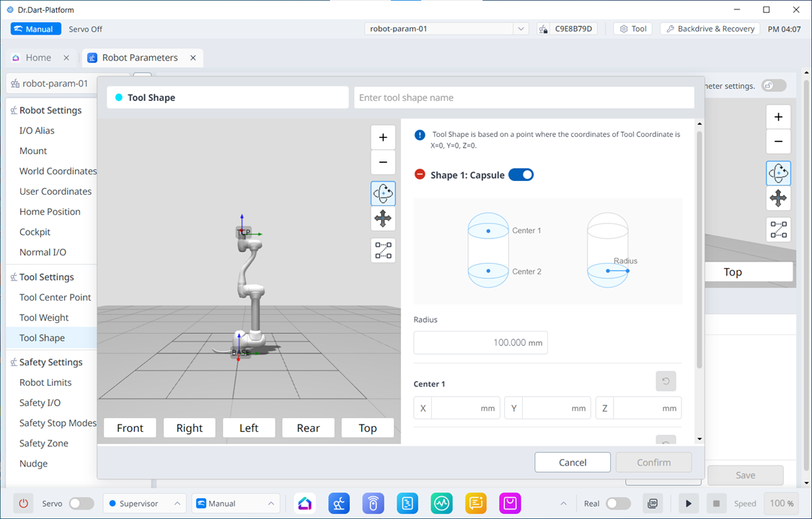This screenshot has width=812, height=519.
Task: Click the tool shape name field
Action: pos(524,97)
